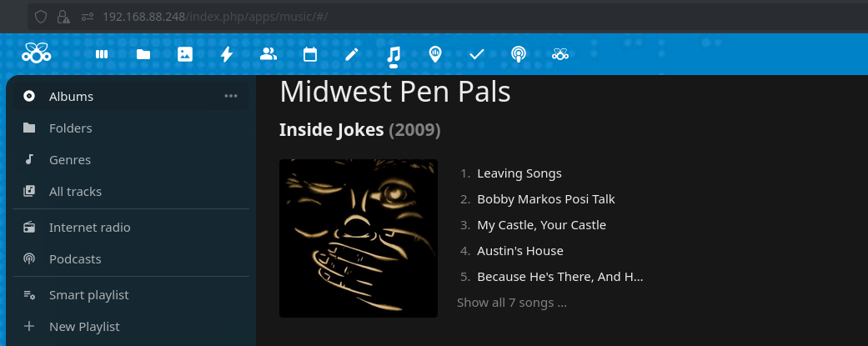Open the Dashboard app icon
The width and height of the screenshot is (868, 346).
[x=102, y=54]
